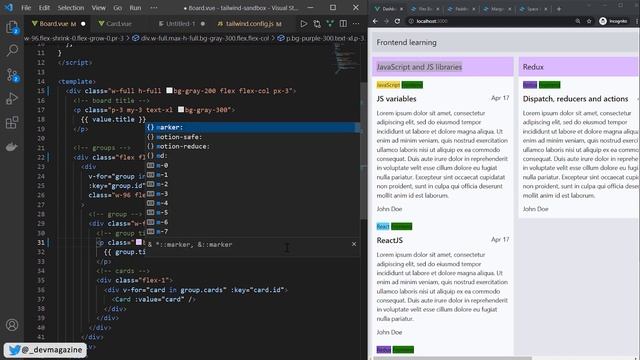The image size is (640, 360).
Task: Close the autocomplete detail popup
Action: point(354,244)
